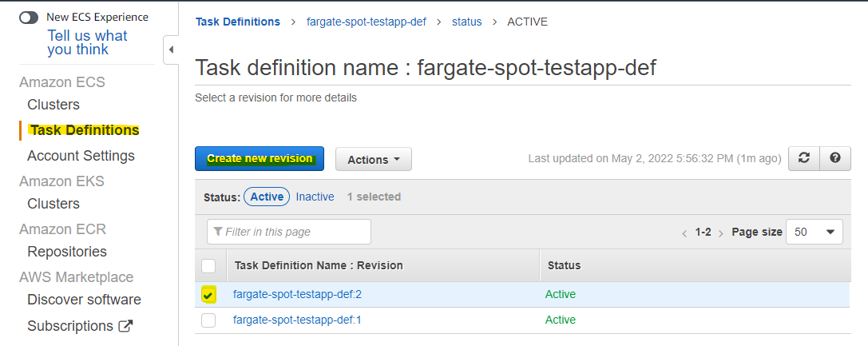Click the Filter in this page field
The height and width of the screenshot is (346, 868).
tap(289, 232)
